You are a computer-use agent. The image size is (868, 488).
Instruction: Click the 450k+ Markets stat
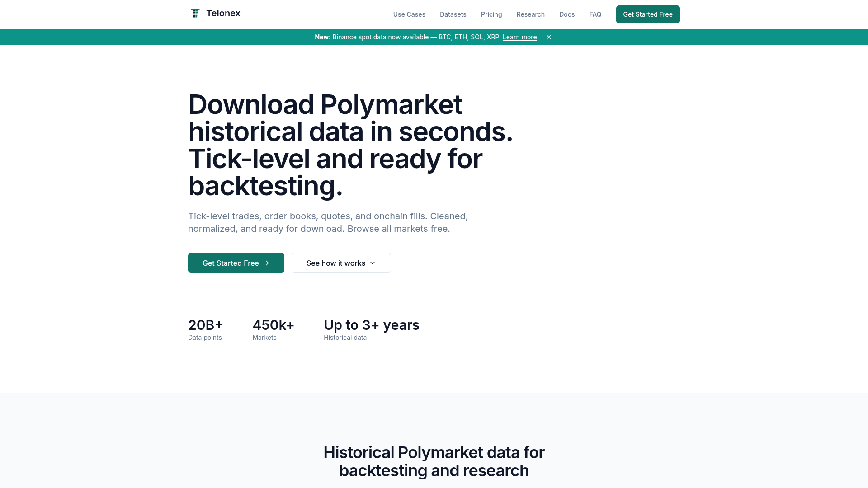[x=273, y=330]
